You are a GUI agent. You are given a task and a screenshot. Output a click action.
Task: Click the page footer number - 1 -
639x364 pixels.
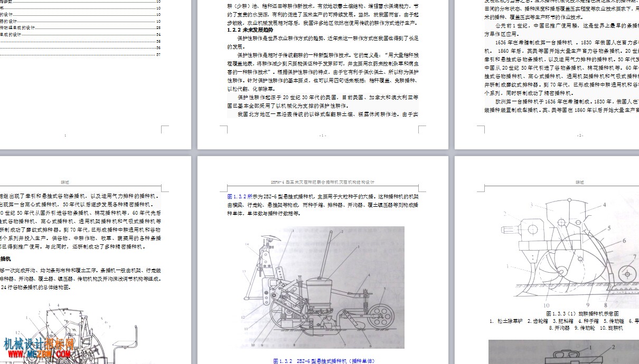point(323,136)
